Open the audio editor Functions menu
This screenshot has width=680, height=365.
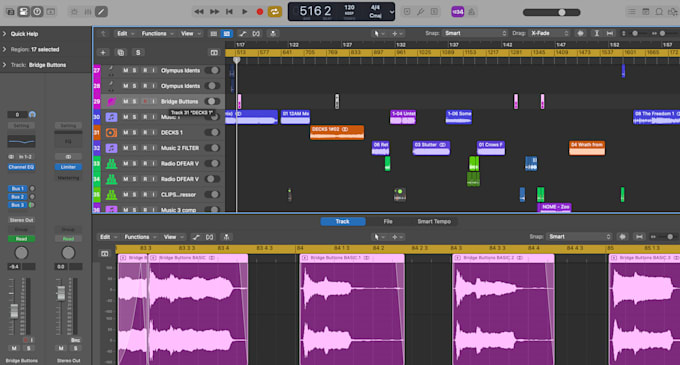(140, 237)
